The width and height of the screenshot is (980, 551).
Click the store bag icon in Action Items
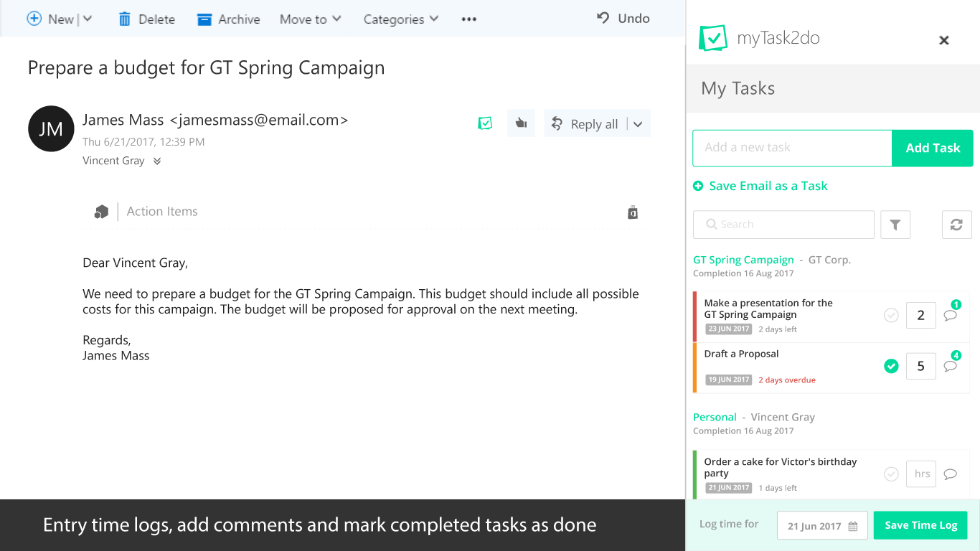[633, 212]
